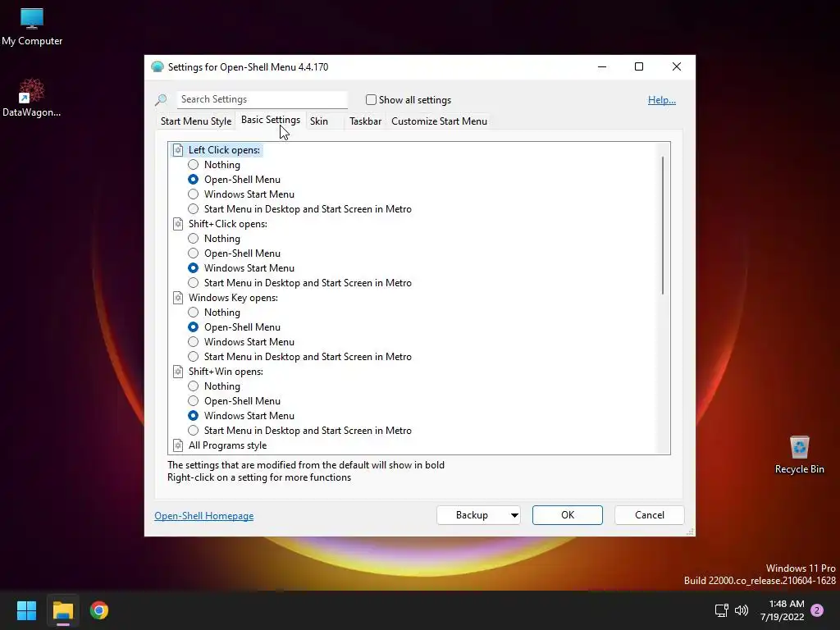This screenshot has width=840, height=630.
Task: Click the settings icon next to Windows Key opens
Action: (178, 298)
